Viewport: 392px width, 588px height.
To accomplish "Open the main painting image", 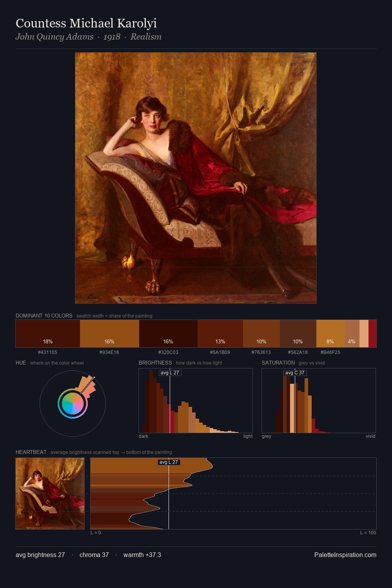I will (196, 178).
